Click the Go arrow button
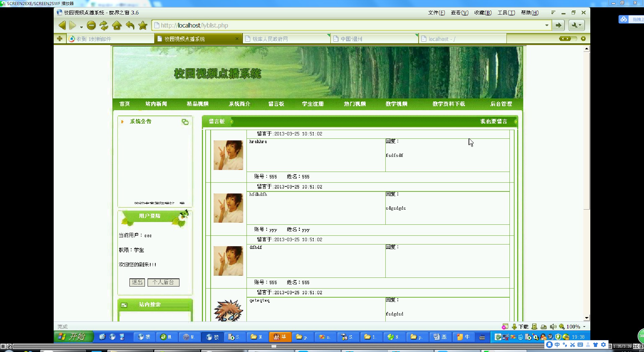Screen dimensions: 644x352 558,25
